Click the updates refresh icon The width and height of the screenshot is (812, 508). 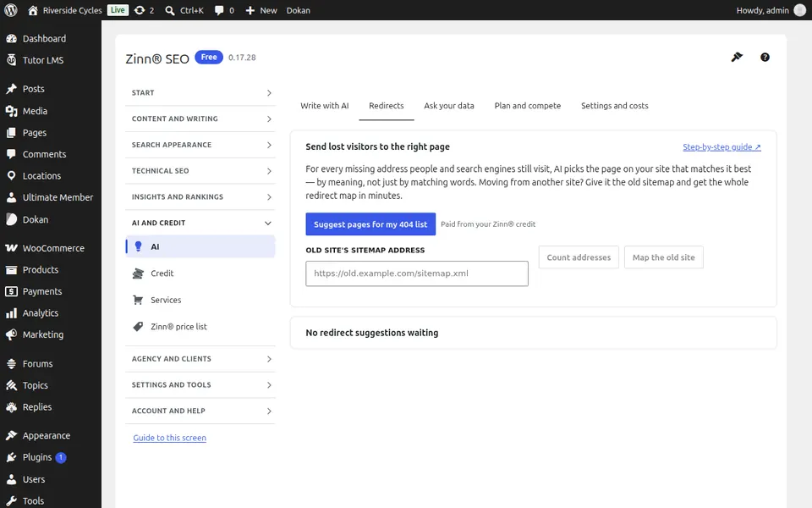[140, 10]
